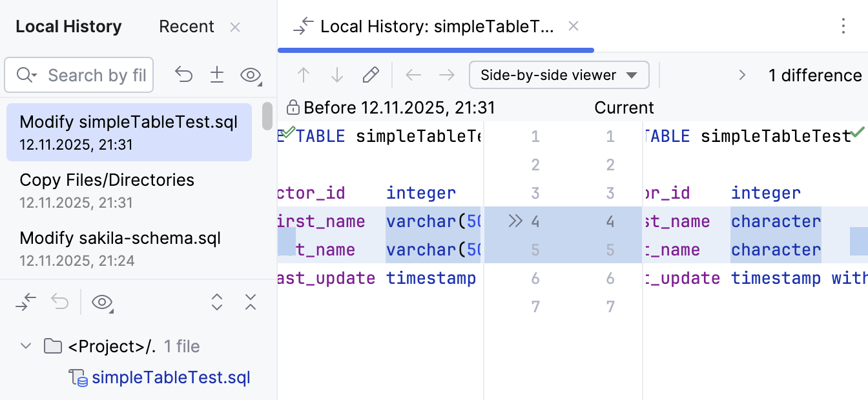Screen dimensions: 868x400
Task: Open the eye view options in history toolbar
Action: pyautogui.click(x=251, y=75)
